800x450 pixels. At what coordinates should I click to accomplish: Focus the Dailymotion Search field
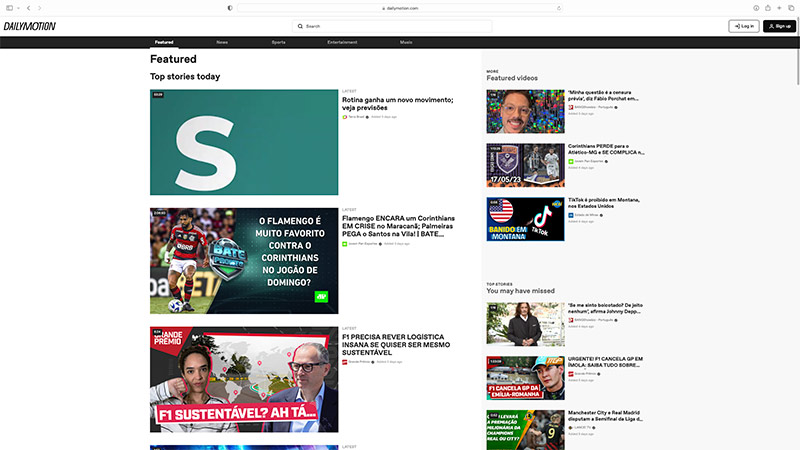coord(392,26)
